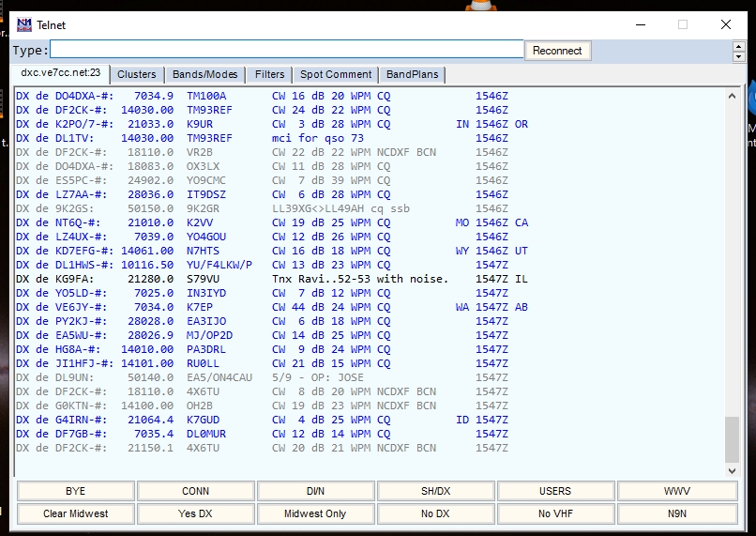Image resolution: width=756 pixels, height=536 pixels.
Task: Enable the Midwest Only filter button
Action: [x=315, y=513]
